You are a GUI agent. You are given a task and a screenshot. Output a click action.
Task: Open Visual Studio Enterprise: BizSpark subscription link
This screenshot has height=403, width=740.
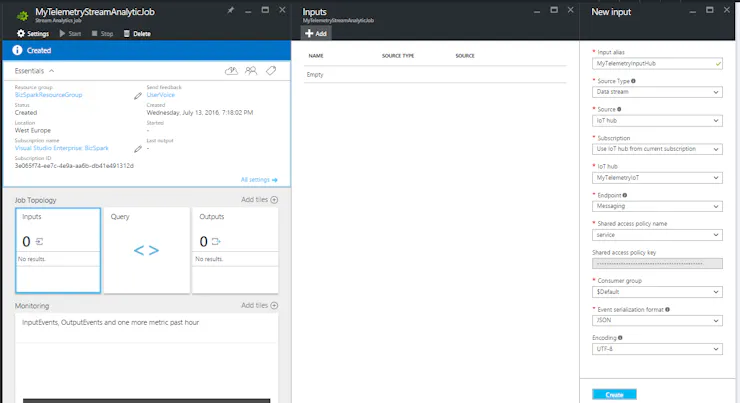pos(61,148)
